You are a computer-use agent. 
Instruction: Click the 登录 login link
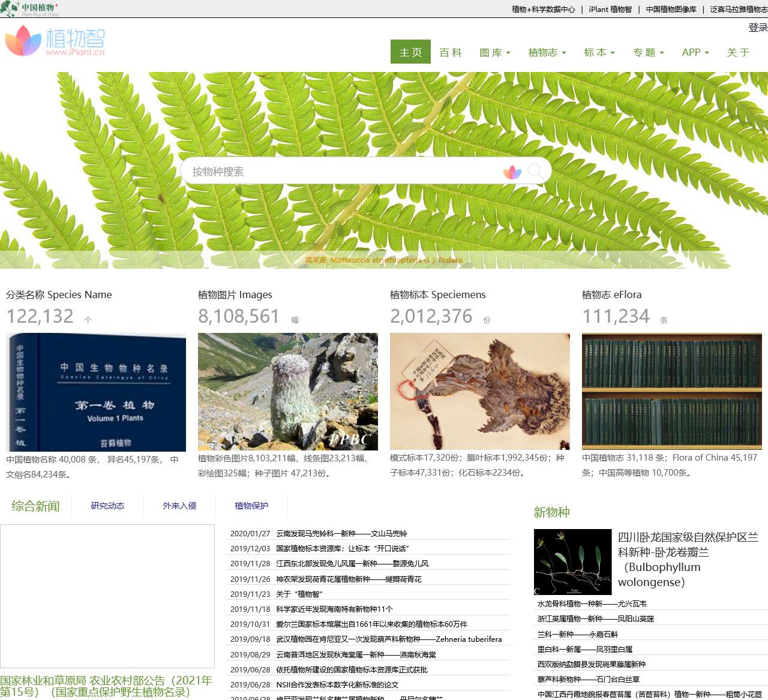(755, 27)
